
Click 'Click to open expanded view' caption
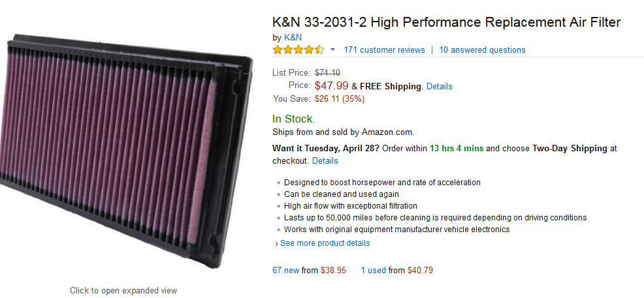(123, 290)
